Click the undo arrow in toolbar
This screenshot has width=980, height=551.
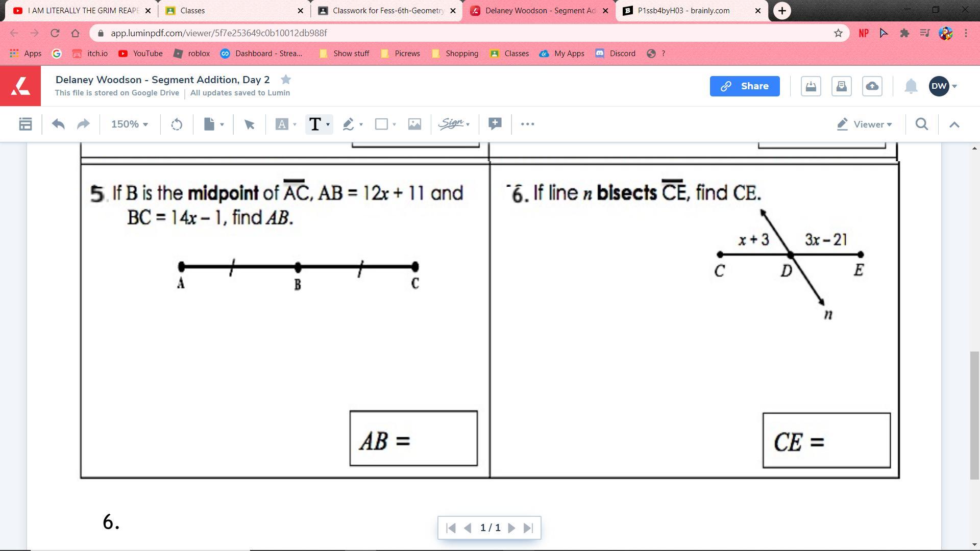pyautogui.click(x=58, y=124)
